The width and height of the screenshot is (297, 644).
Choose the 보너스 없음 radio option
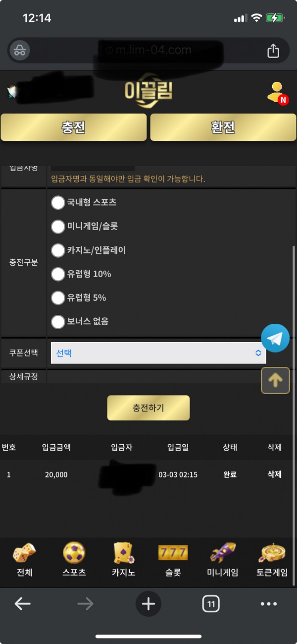pos(58,321)
